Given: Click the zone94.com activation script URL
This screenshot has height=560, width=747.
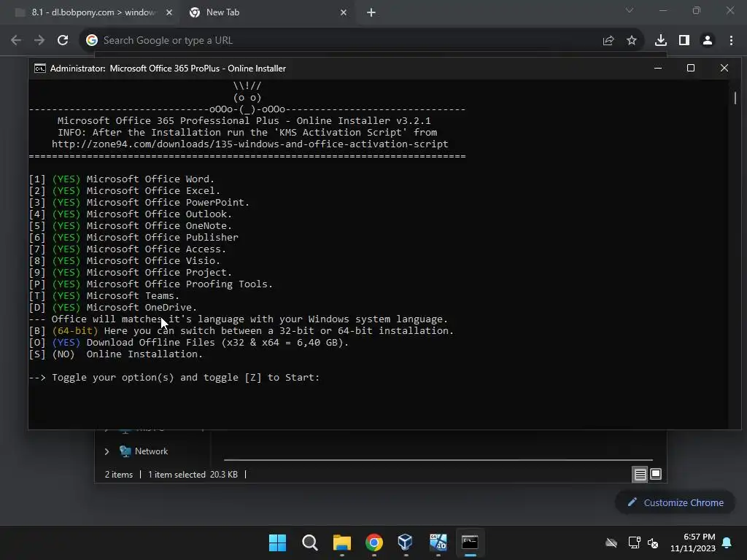Looking at the screenshot, I should [249, 144].
